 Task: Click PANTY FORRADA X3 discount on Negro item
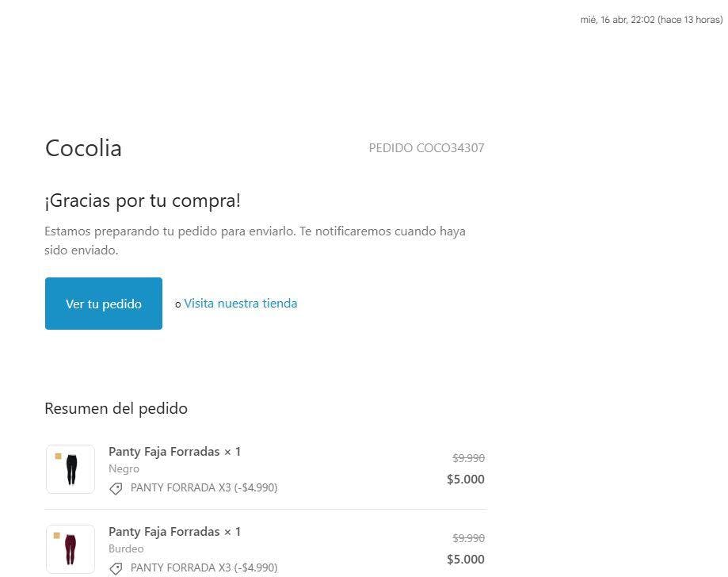click(x=204, y=487)
